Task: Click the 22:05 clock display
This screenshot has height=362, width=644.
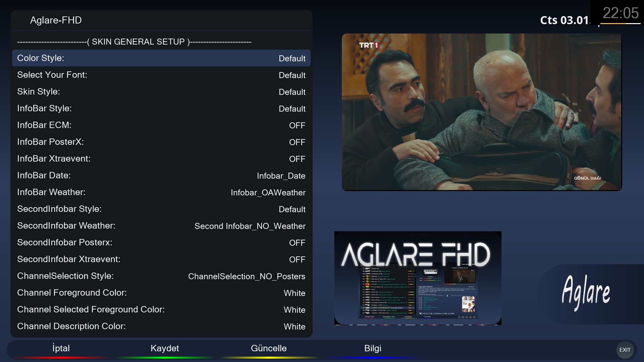Action: coord(621,13)
